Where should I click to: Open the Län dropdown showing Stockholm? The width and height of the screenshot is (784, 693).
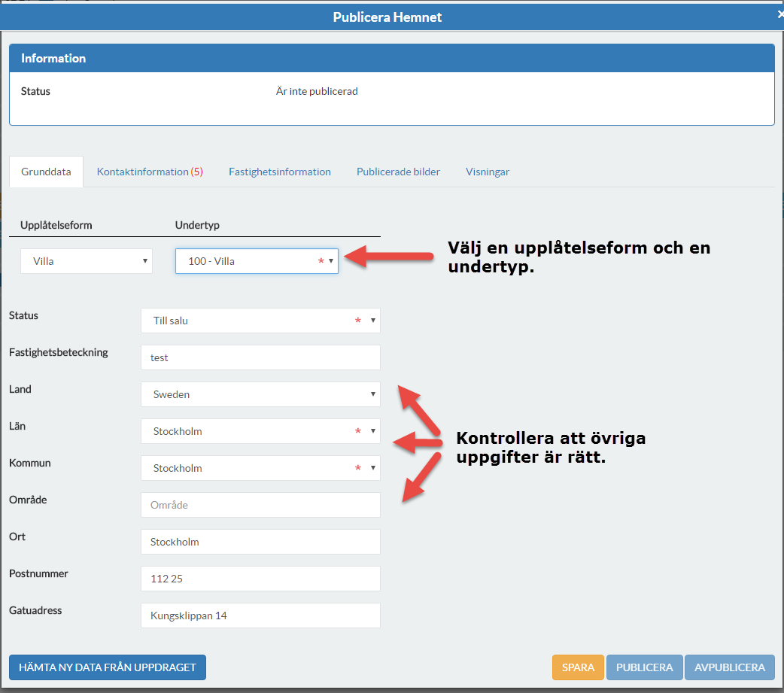pyautogui.click(x=260, y=431)
